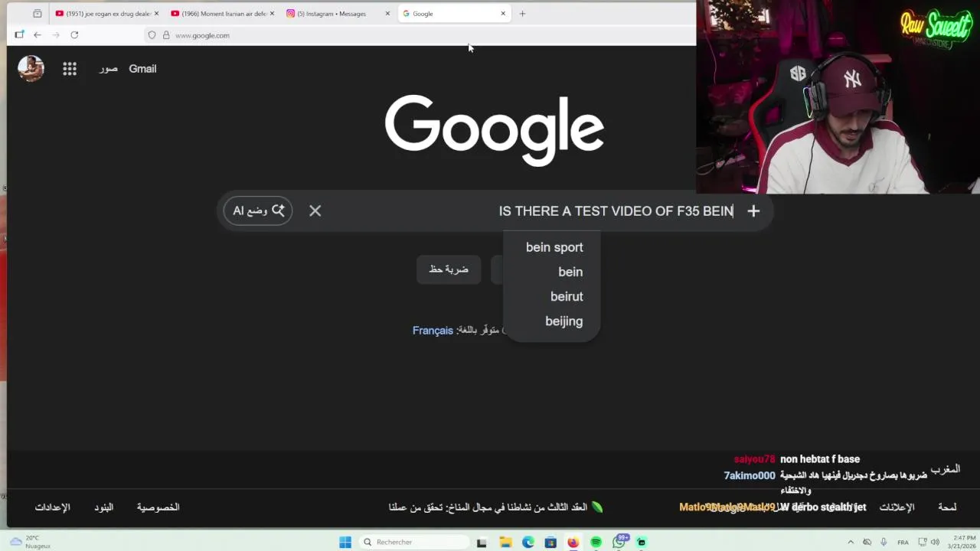The height and width of the screenshot is (551, 980).
Task: Choose the "beijing" suggestion
Action: (564, 321)
